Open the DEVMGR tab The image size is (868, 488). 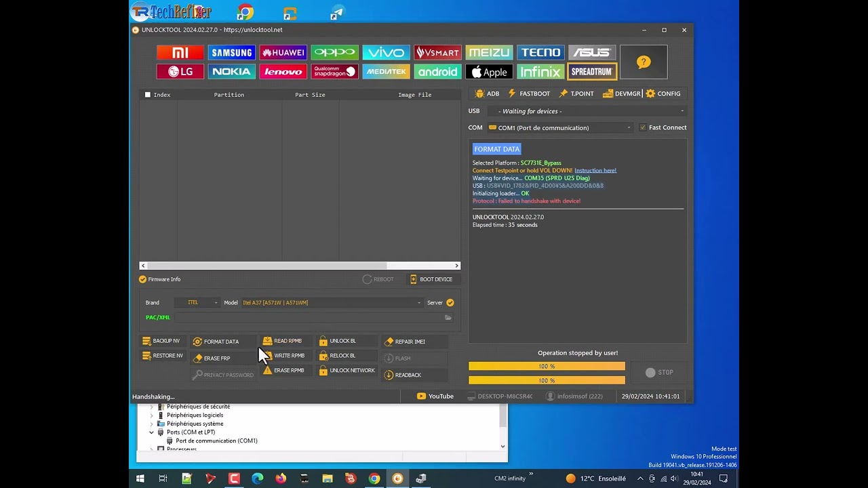coord(621,94)
